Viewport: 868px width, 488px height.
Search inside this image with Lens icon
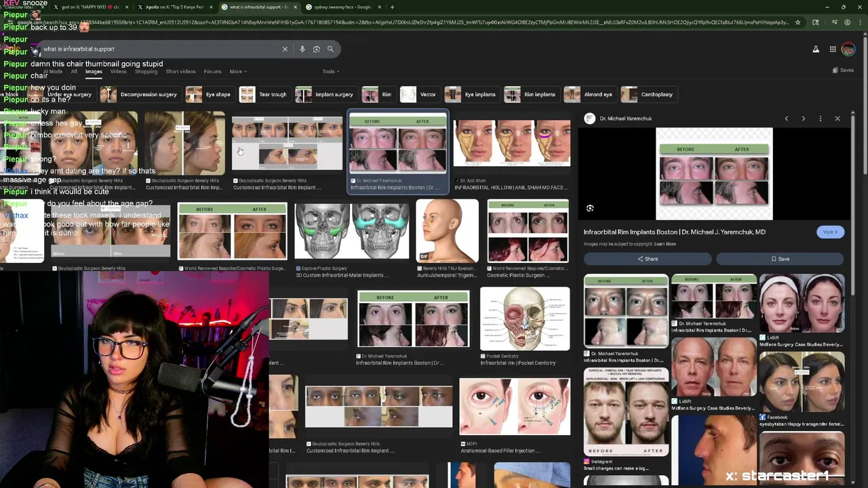[590, 208]
